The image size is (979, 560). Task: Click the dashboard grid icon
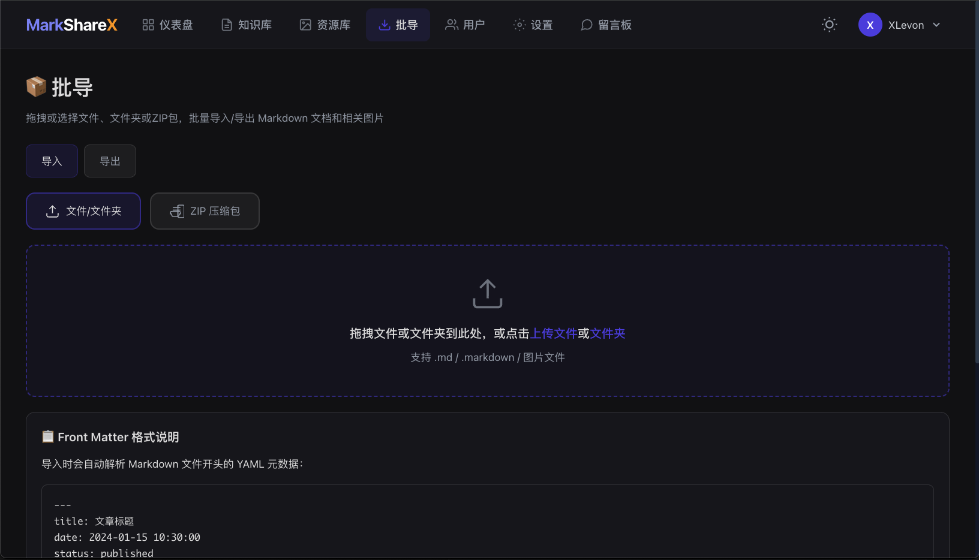(x=148, y=25)
